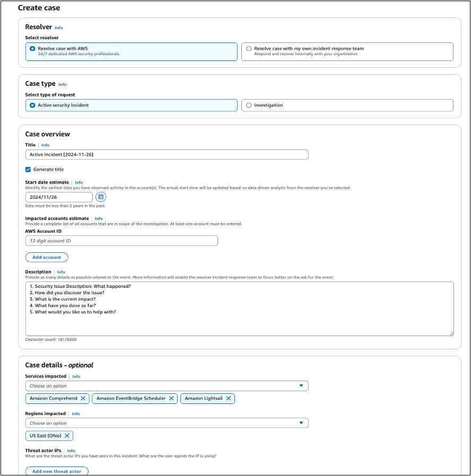Screen dimensions: 471x476
Task: Click the Resolver section Info icon
Action: point(58,28)
